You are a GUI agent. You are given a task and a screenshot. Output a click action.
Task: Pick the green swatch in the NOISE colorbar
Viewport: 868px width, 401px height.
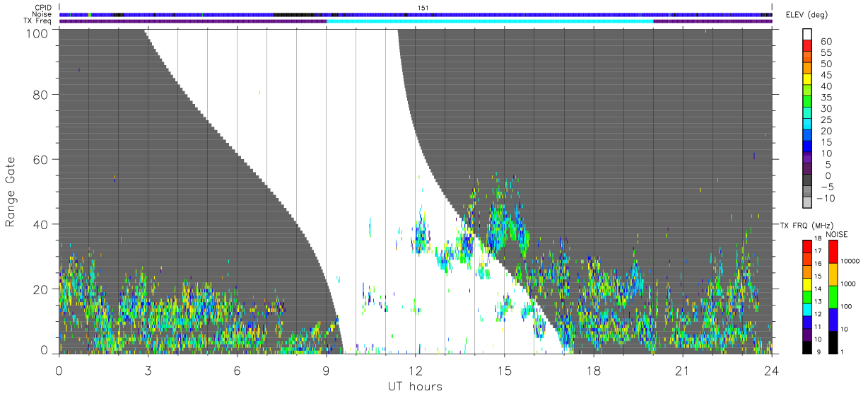click(833, 296)
